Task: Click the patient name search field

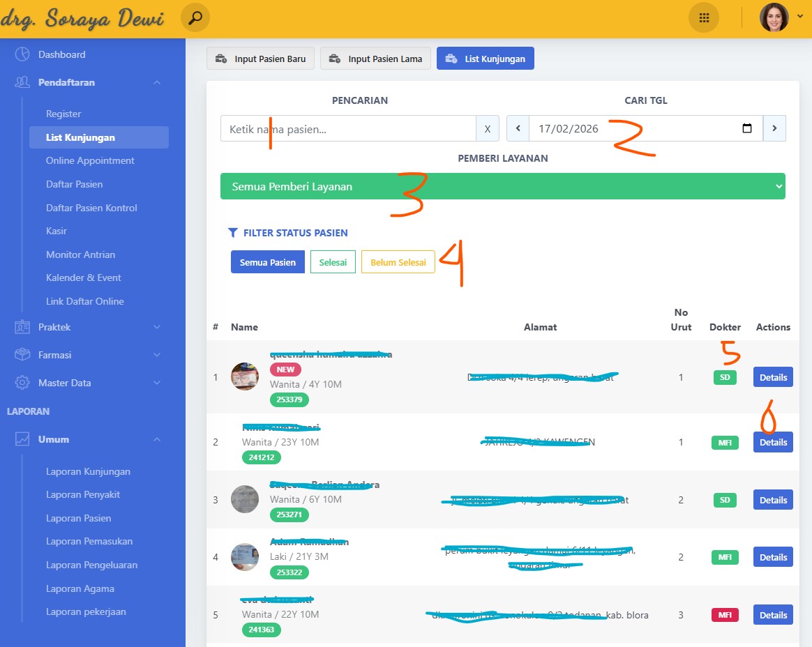Action: pos(347,128)
